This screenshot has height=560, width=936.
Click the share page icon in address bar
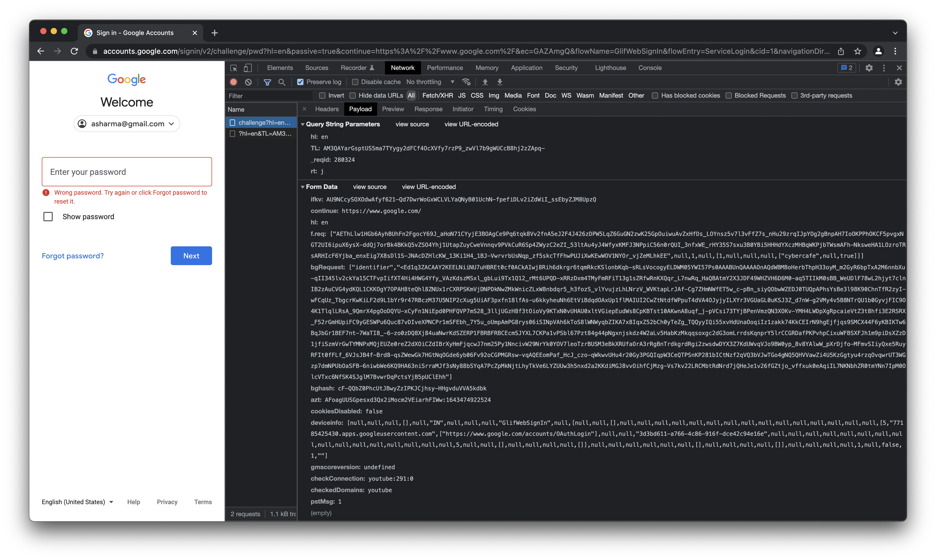[x=841, y=51]
